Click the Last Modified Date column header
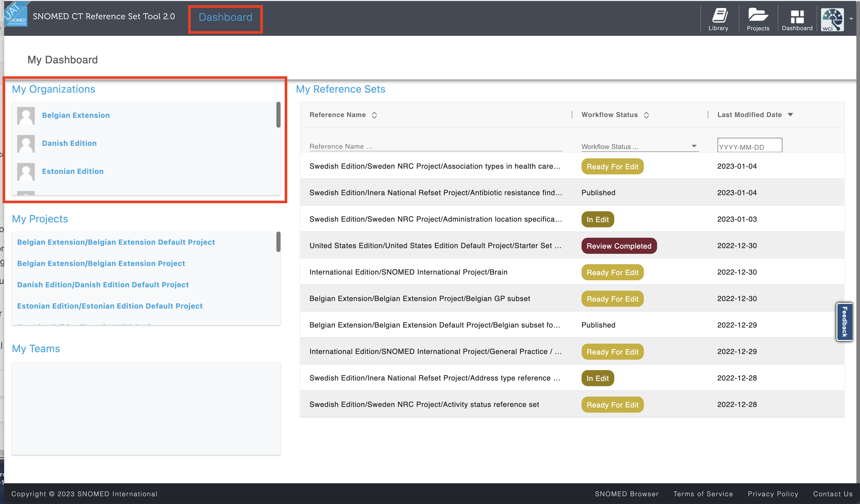Image resolution: width=860 pixels, height=504 pixels. (x=749, y=115)
